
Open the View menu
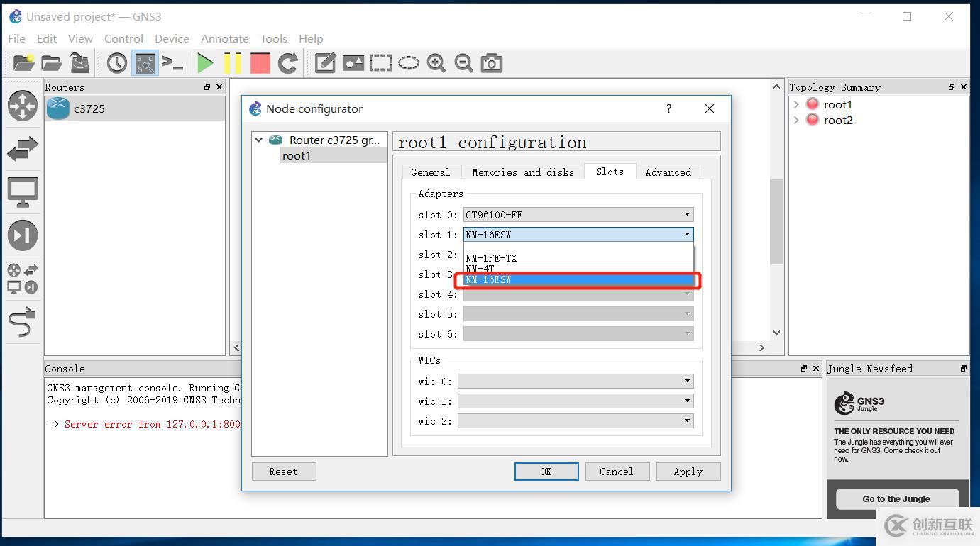coord(80,38)
